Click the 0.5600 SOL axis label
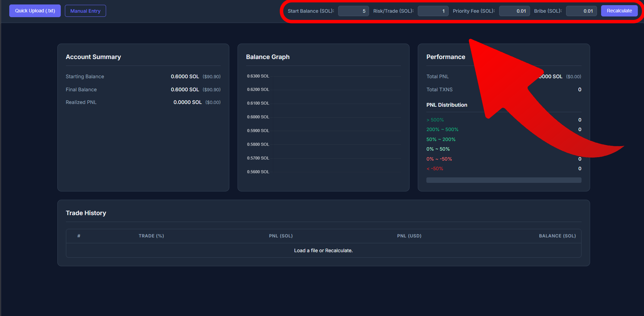Viewport: 644px width, 316px height. (258, 172)
